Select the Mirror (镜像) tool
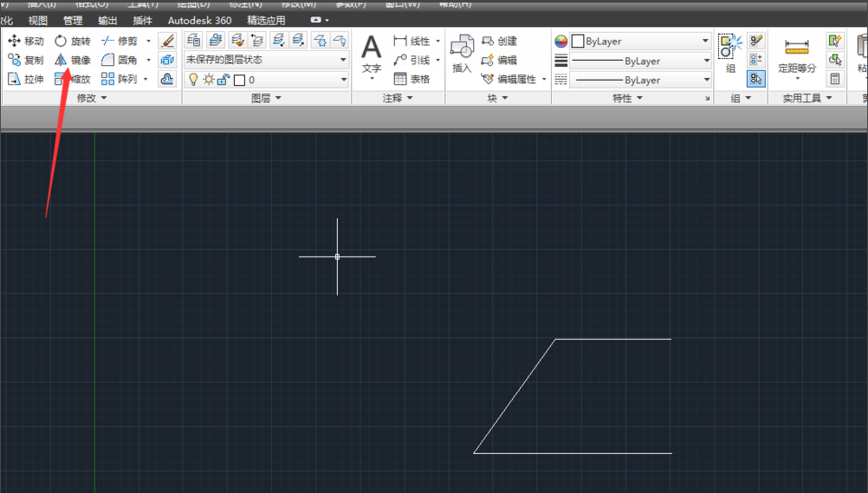Viewport: 868px width, 493px height. pyautogui.click(x=72, y=60)
